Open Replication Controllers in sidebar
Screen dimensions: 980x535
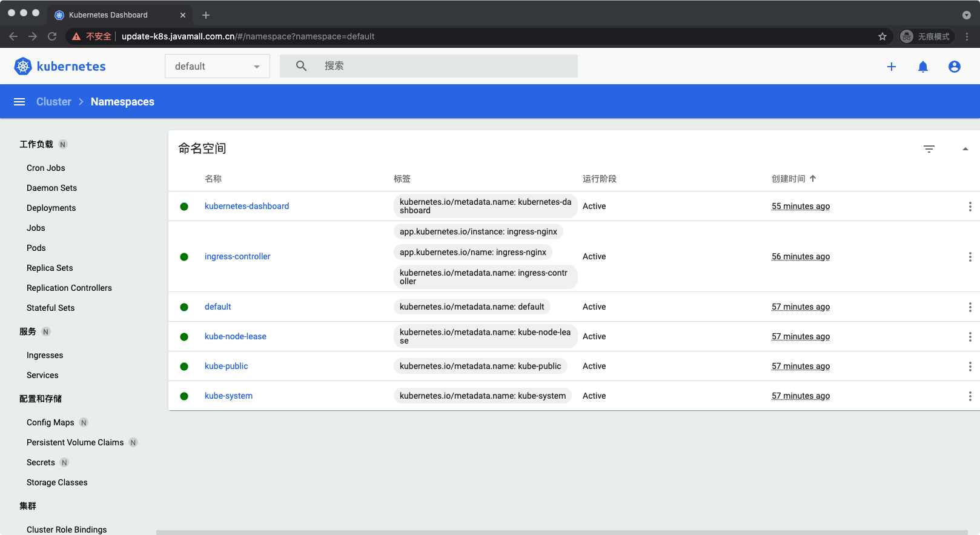69,288
